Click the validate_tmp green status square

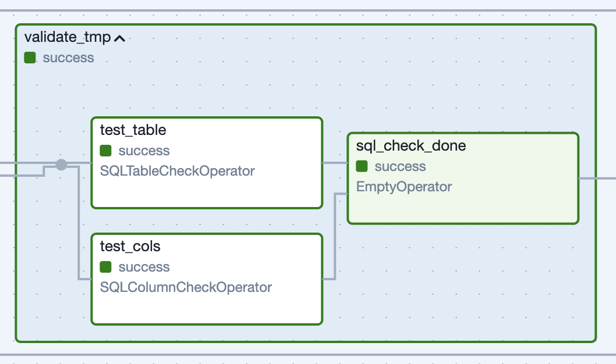(30, 58)
